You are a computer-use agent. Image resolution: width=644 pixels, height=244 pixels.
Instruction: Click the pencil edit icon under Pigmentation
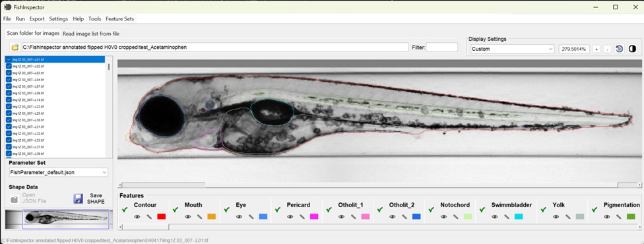coord(618,216)
